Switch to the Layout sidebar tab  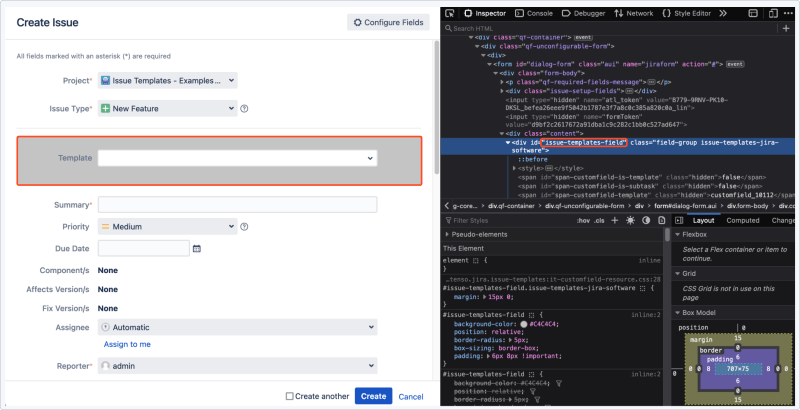coord(704,220)
